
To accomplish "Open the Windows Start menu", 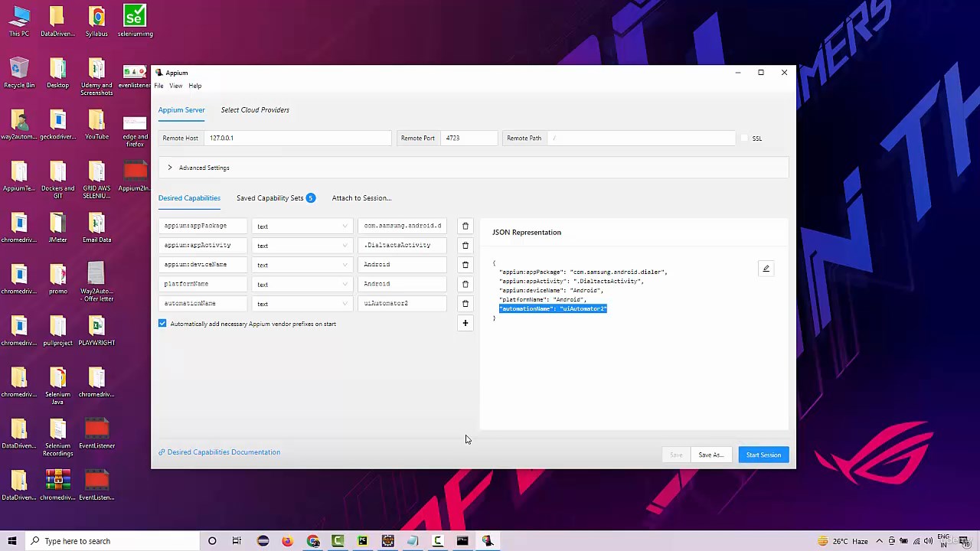I will click(x=12, y=541).
